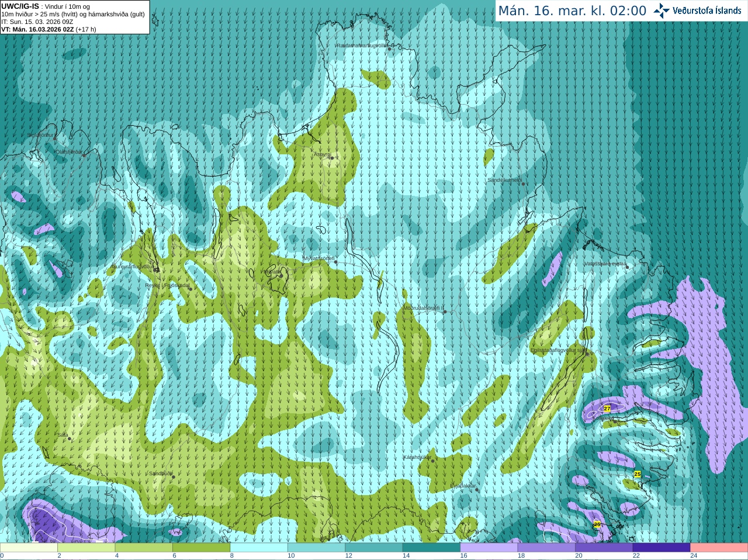748x560 pixels.
Task: Select the 18–20 m/s purple legend swatch
Action: [x=546, y=548]
